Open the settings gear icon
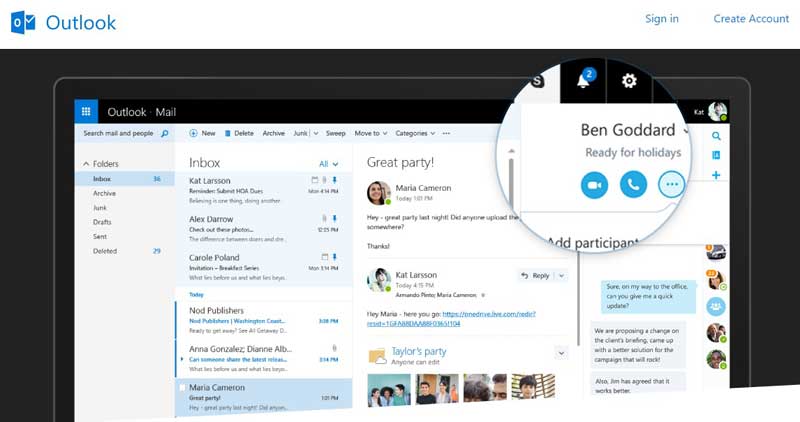 click(x=629, y=81)
